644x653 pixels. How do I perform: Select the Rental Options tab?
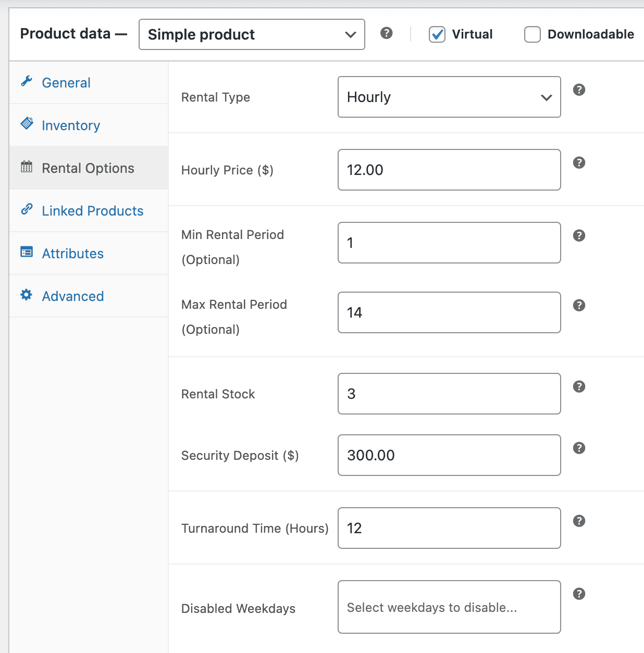pos(89,168)
